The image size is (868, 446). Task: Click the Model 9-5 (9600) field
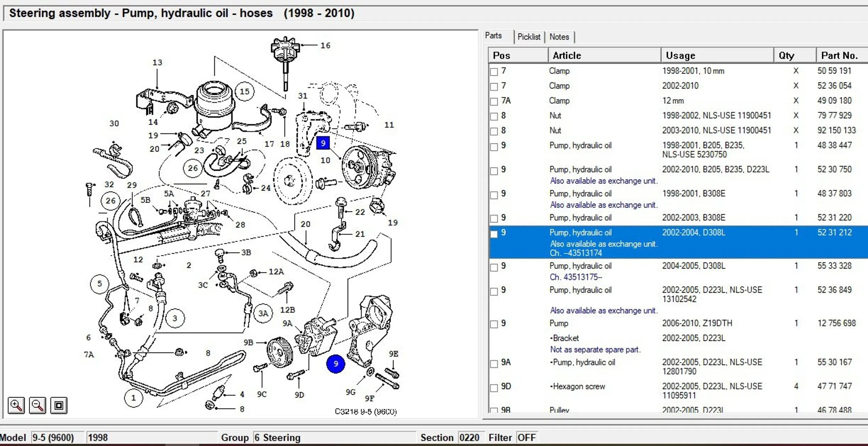[x=53, y=438]
